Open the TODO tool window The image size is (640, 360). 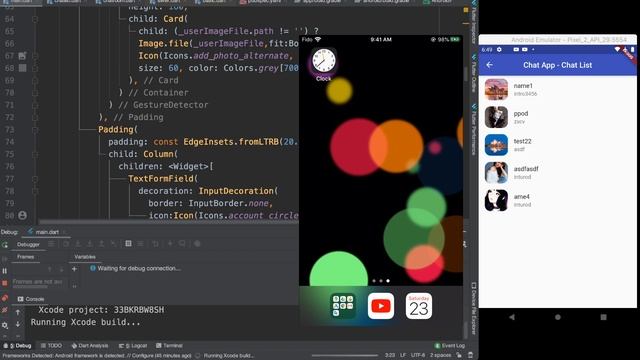tap(51, 346)
